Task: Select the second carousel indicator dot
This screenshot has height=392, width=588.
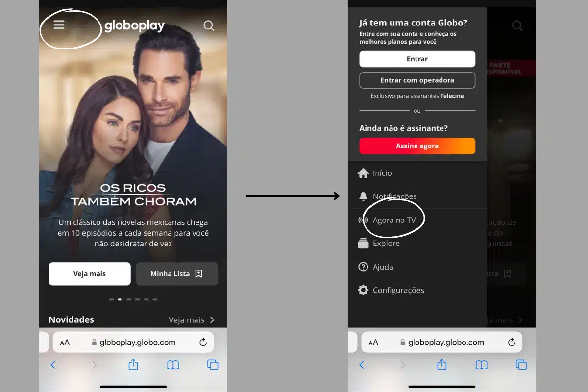Action: click(120, 299)
